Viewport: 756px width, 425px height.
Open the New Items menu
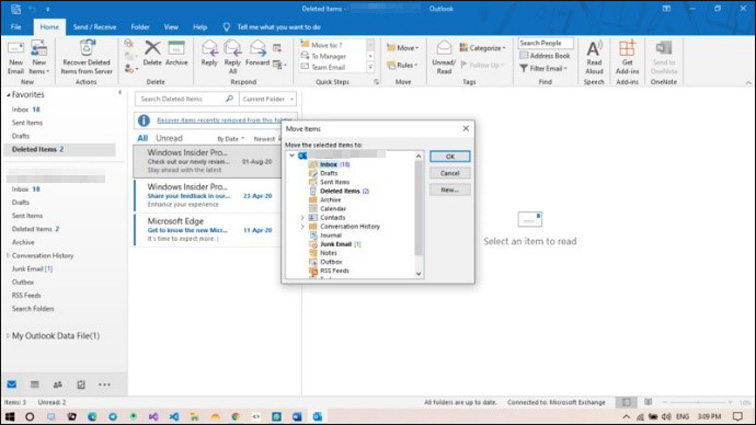coord(39,57)
